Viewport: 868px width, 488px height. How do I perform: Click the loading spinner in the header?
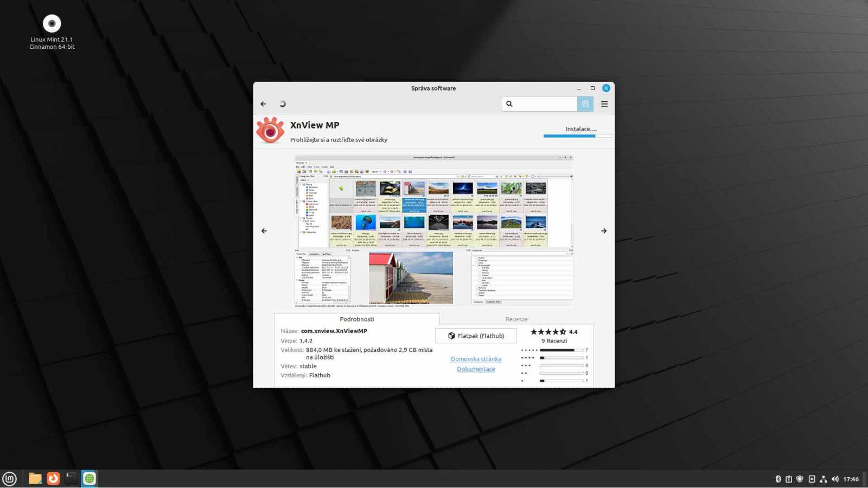tap(282, 104)
